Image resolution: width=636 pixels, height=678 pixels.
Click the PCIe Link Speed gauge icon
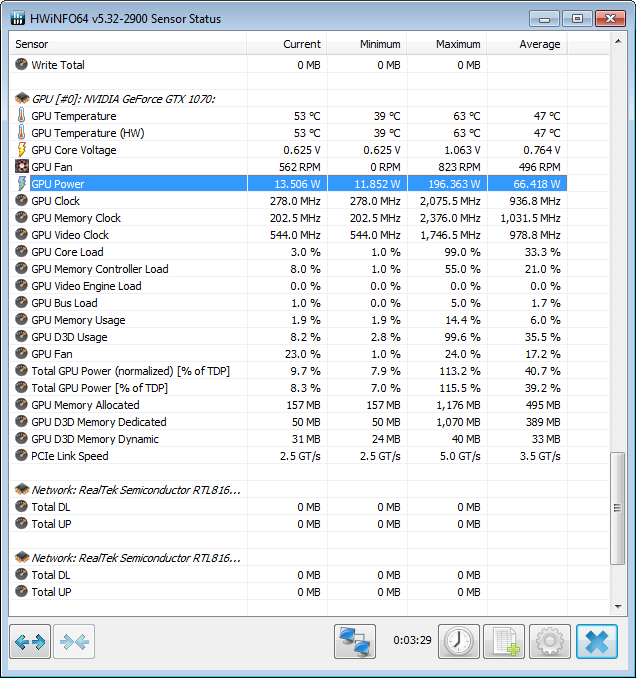21,455
